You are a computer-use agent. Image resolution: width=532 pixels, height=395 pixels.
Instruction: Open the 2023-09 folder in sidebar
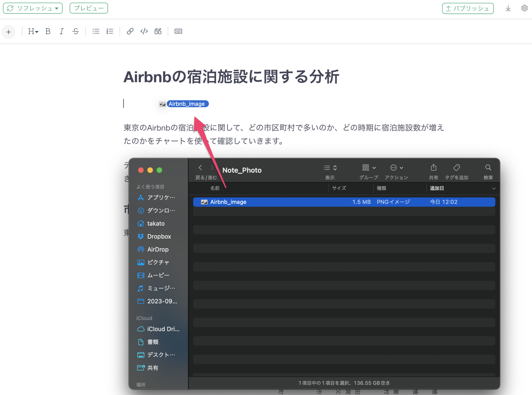(x=157, y=301)
